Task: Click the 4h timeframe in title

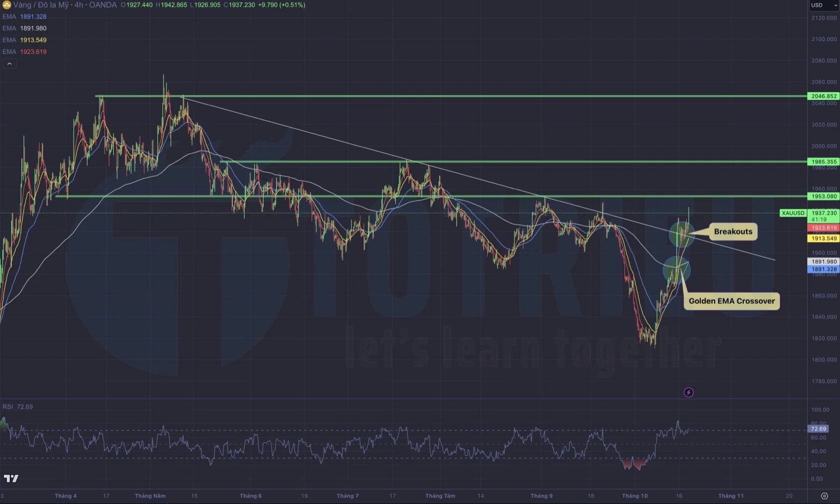Action: 79,5
